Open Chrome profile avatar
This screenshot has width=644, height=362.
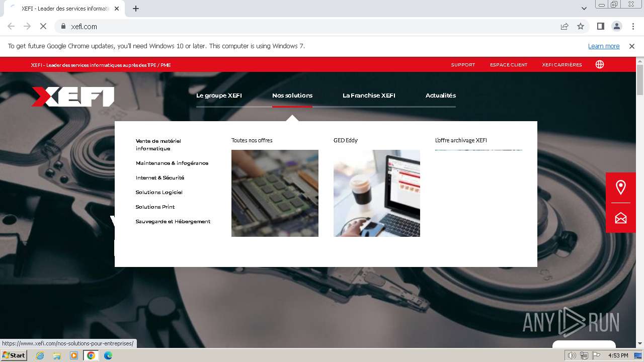(x=616, y=26)
